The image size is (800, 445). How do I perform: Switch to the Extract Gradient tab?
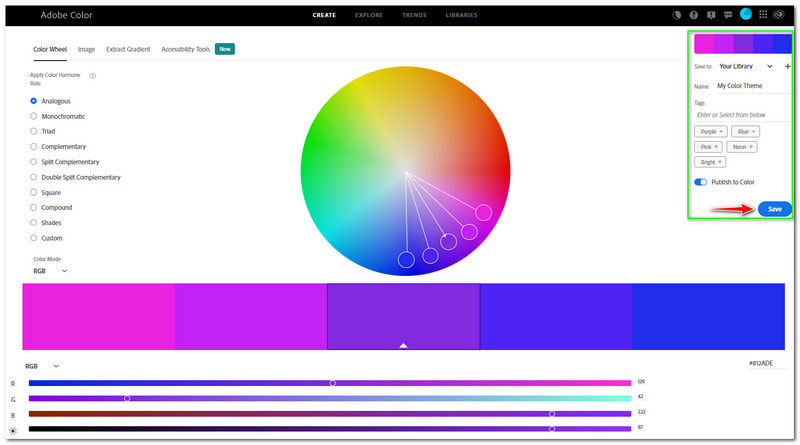128,50
